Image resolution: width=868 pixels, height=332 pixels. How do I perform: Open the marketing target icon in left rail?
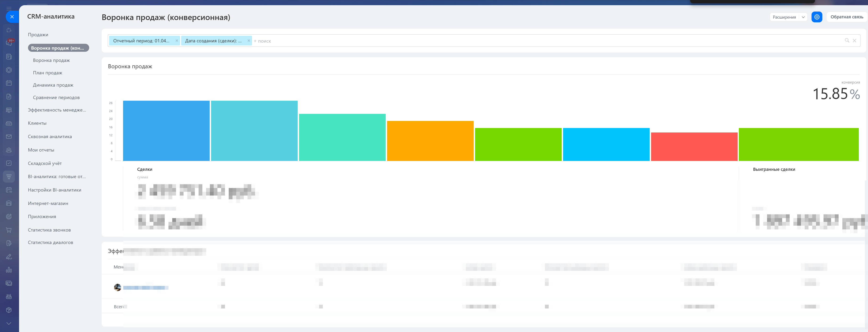tap(9, 216)
